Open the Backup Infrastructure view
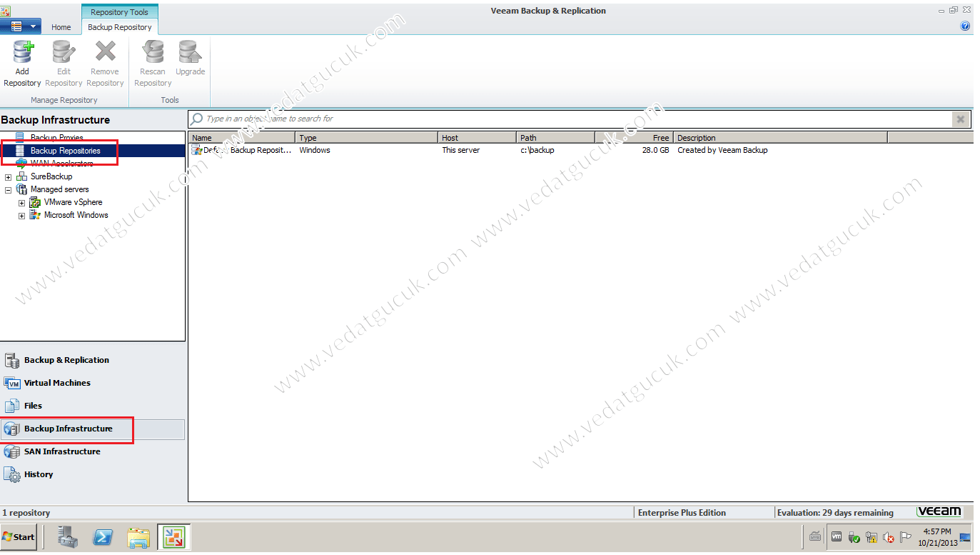This screenshot has width=980, height=555. [x=93, y=429]
